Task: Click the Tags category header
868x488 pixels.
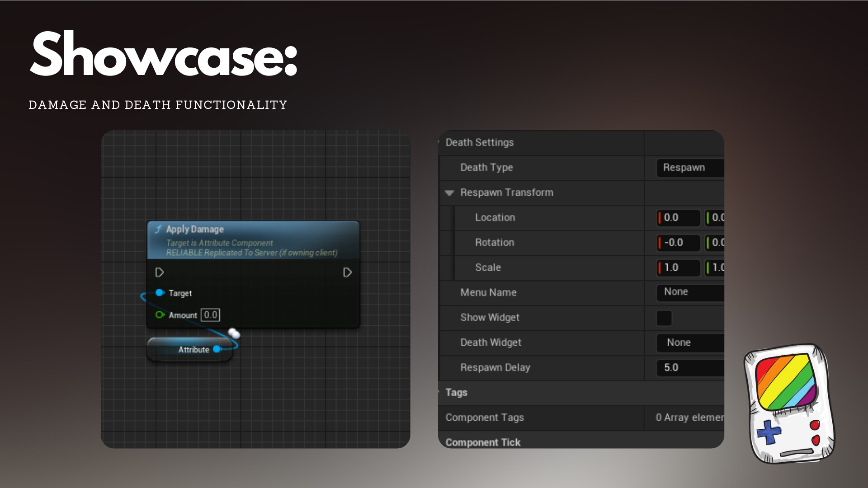Action: pyautogui.click(x=456, y=393)
